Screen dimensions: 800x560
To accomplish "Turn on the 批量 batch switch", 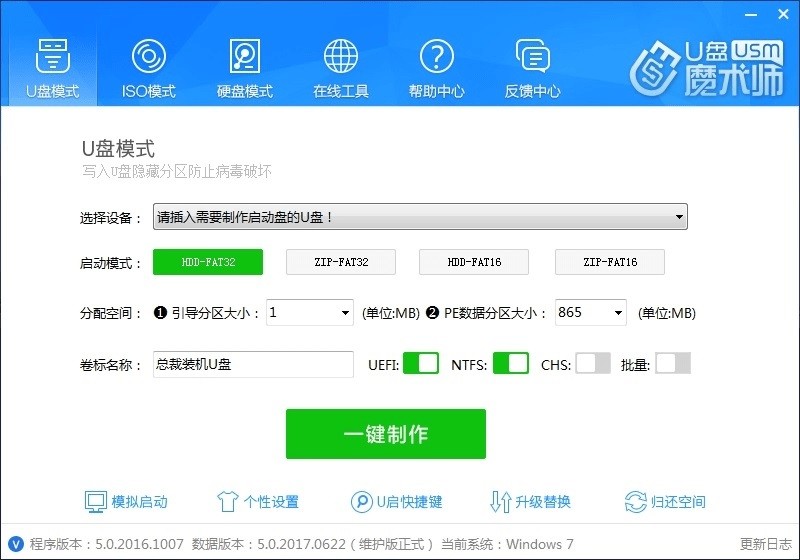I will click(672, 364).
